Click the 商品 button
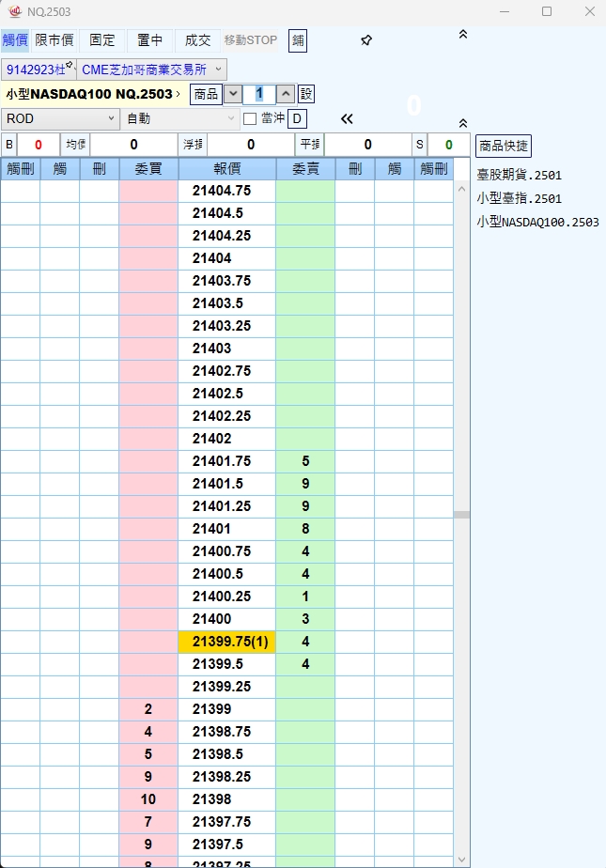The width and height of the screenshot is (606, 868). tap(205, 94)
